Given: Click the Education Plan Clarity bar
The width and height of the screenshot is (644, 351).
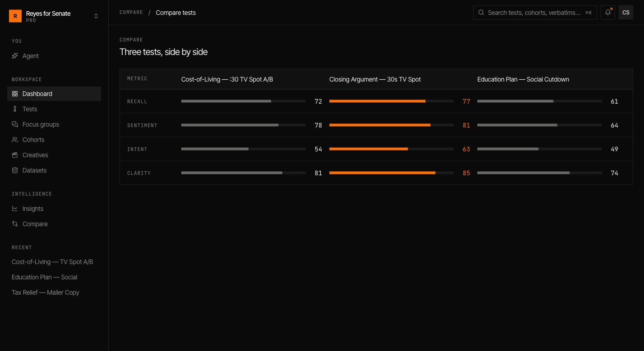Looking at the screenshot, I should click(524, 173).
